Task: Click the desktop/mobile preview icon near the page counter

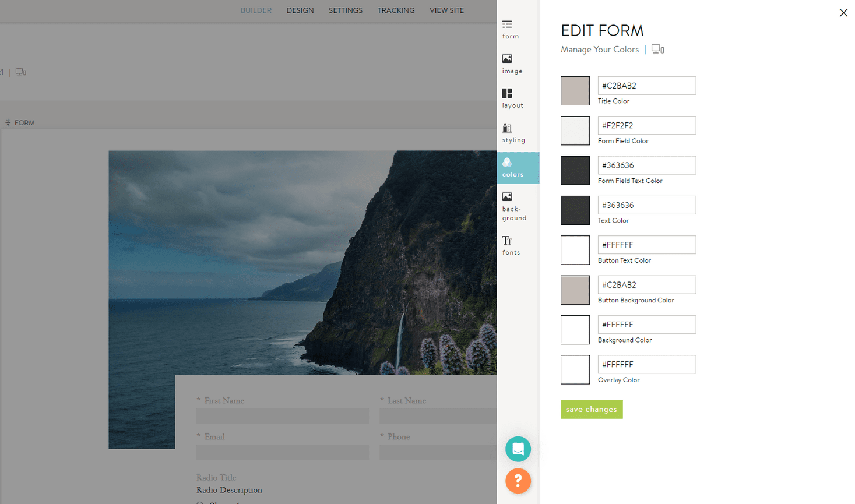Action: coord(20,71)
